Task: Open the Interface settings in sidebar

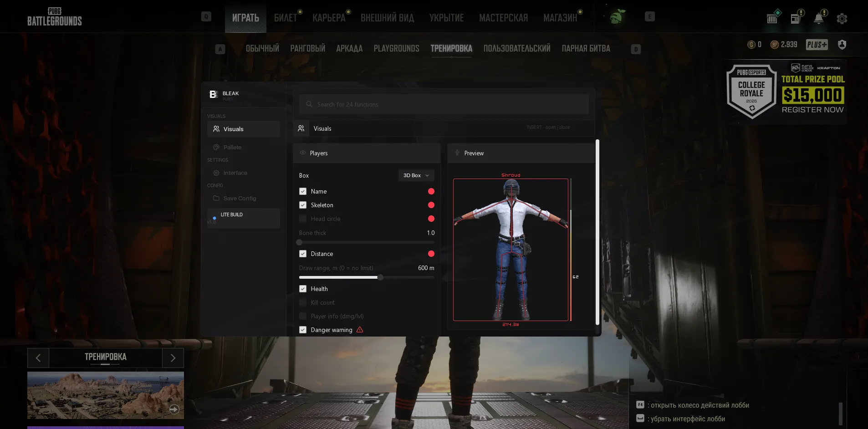Action: pyautogui.click(x=244, y=173)
